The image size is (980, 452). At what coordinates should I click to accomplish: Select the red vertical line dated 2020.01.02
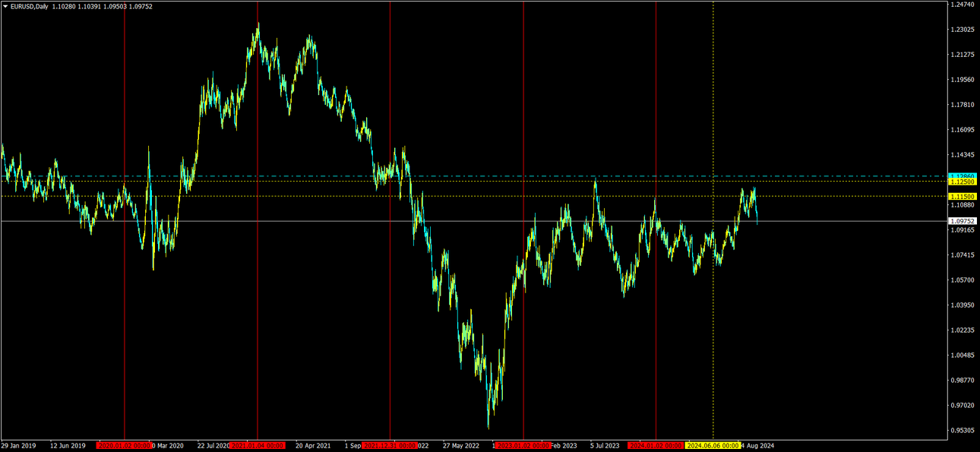coord(125,220)
